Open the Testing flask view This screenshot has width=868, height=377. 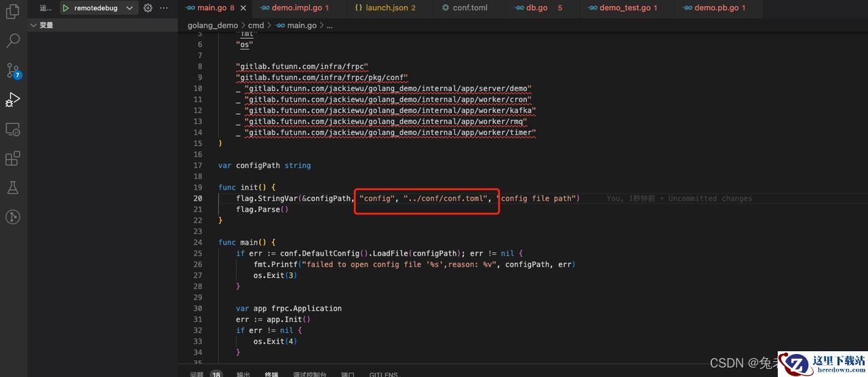pyautogui.click(x=13, y=187)
